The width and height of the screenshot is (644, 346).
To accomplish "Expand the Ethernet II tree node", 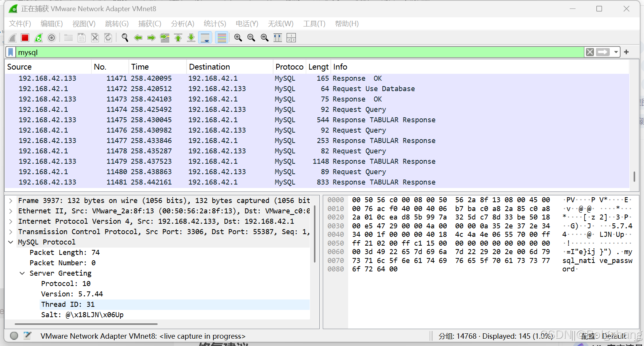I will coord(11,211).
